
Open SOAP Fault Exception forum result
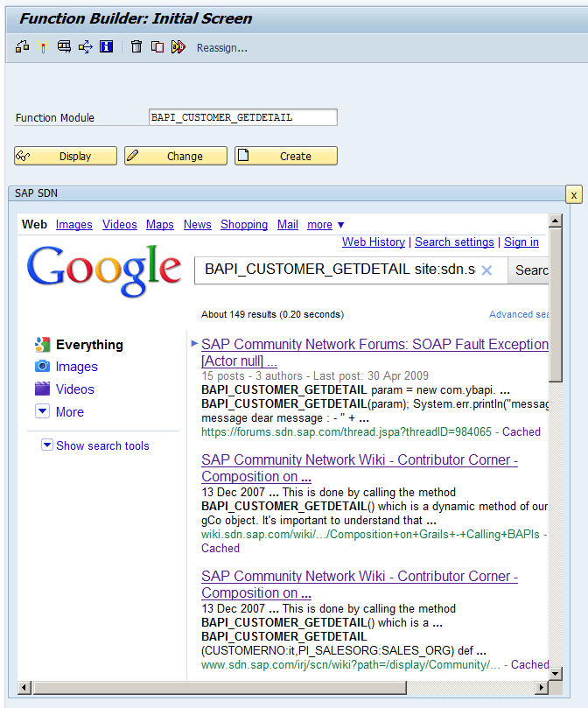[374, 352]
